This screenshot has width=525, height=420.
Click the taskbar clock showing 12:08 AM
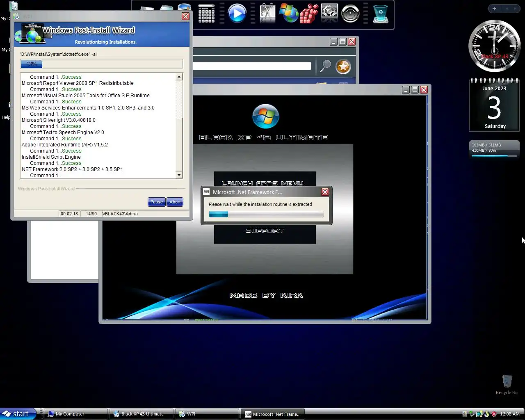510,414
